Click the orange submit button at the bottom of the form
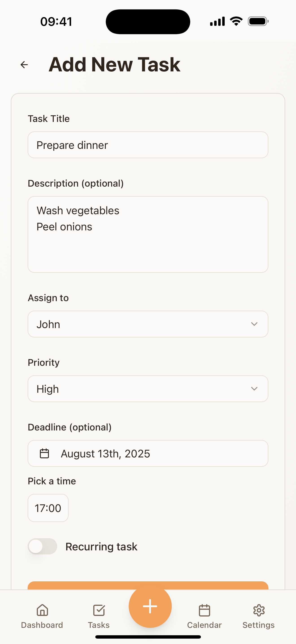The height and width of the screenshot is (644, 296). (x=148, y=585)
